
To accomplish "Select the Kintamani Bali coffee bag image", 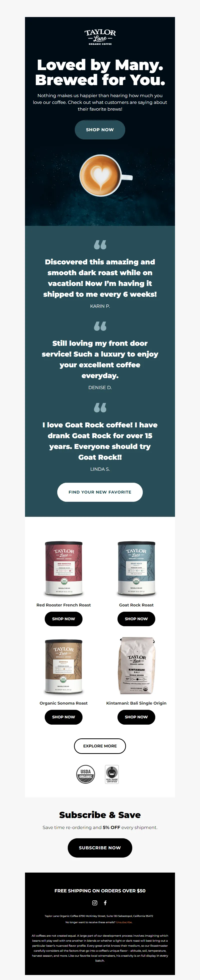I will click(136, 666).
